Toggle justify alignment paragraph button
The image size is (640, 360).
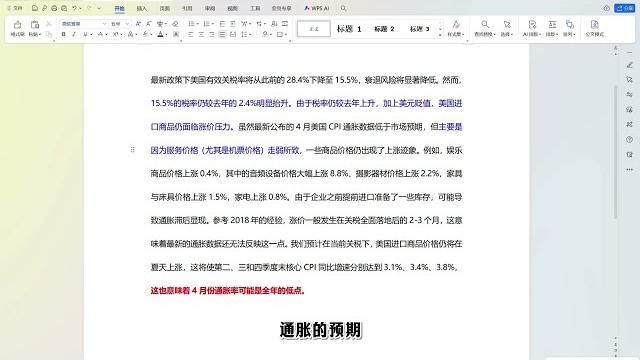click(222, 35)
